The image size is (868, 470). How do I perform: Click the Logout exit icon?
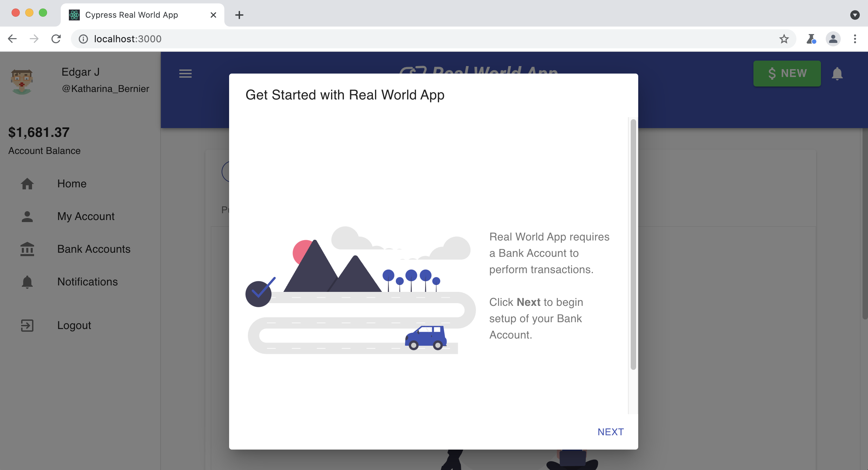coord(27,325)
